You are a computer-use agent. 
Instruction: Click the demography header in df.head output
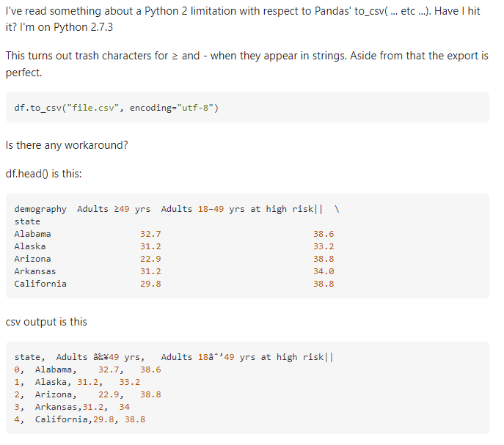[40, 209]
